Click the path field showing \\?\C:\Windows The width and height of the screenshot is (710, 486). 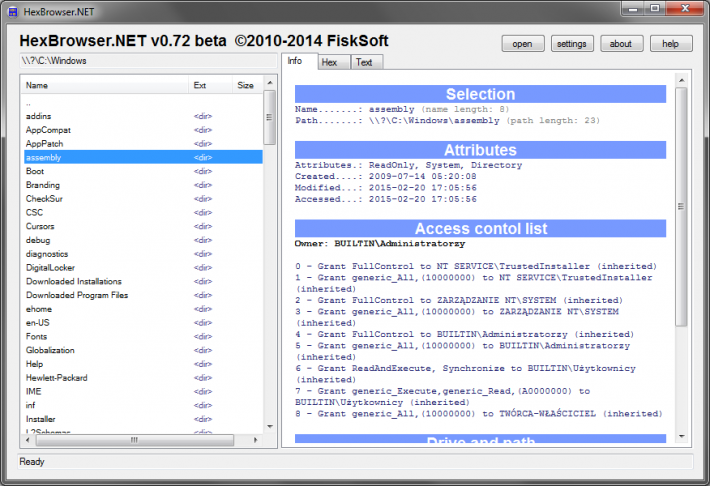click(148, 61)
